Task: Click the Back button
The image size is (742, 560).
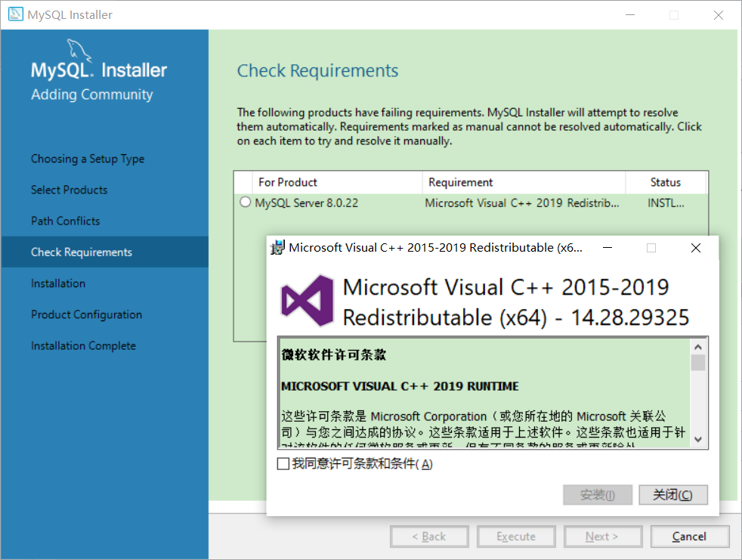Action: pos(429,537)
